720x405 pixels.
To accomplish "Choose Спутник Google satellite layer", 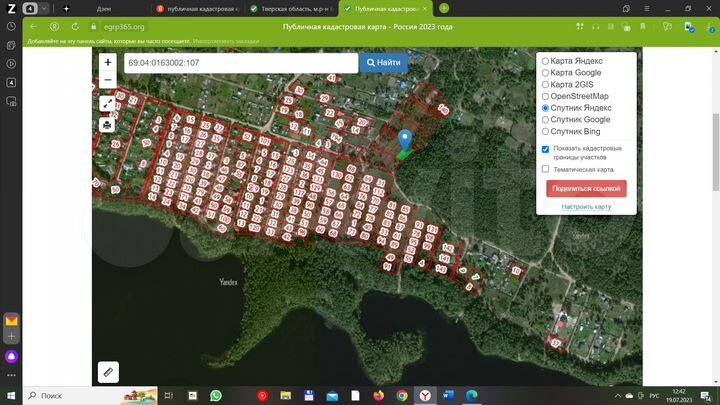I will coord(545,119).
